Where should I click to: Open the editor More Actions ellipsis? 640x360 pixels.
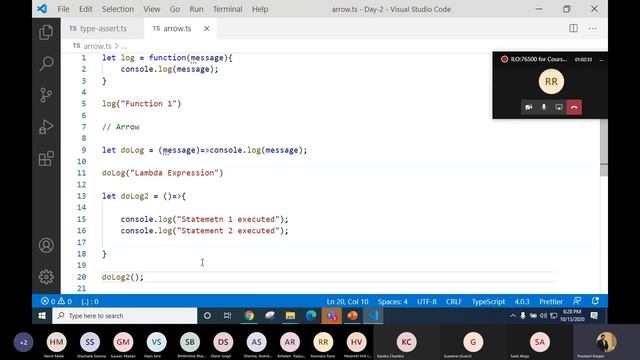coord(593,28)
